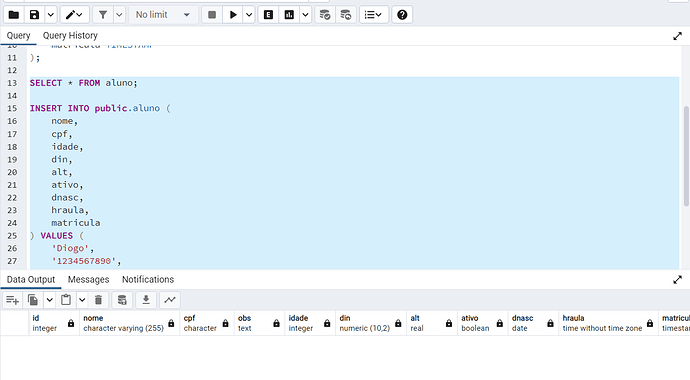Click the lock icon on id column
Viewport: 690px width, 380px height.
[x=71, y=324]
